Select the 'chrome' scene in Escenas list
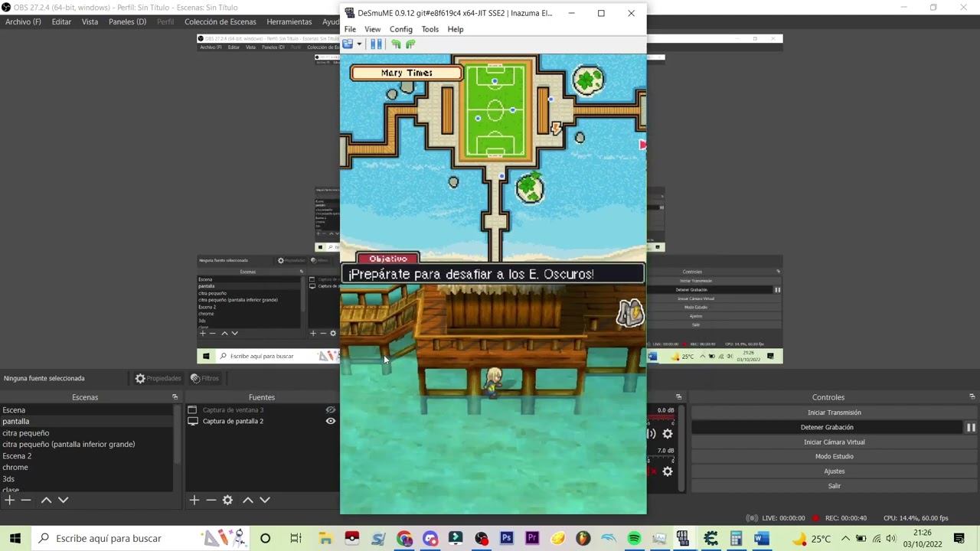This screenshot has width=980, height=551. 15,468
